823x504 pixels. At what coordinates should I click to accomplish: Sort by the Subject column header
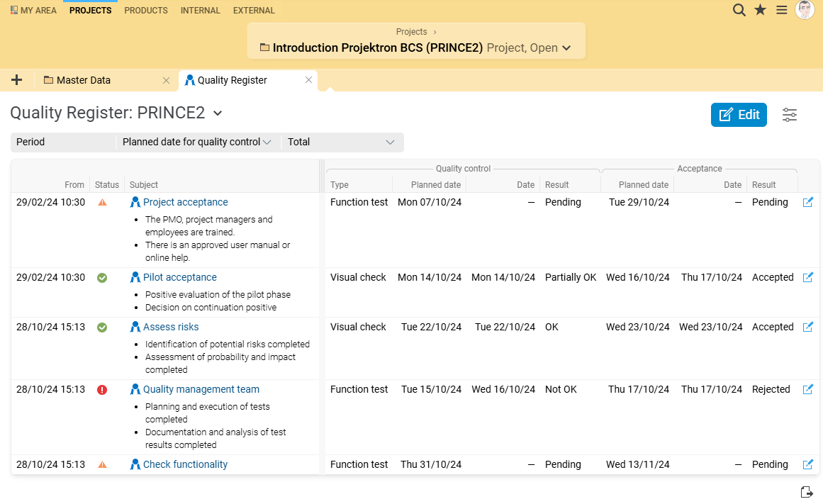(x=144, y=185)
